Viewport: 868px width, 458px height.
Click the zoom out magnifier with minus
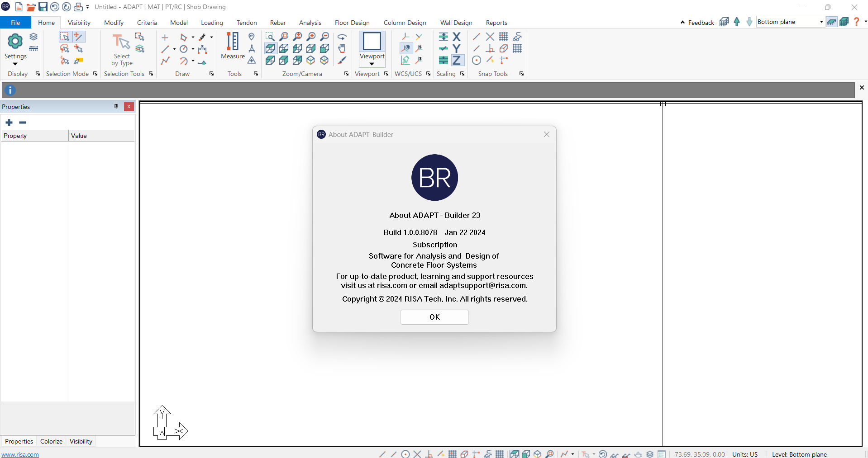[x=324, y=37]
